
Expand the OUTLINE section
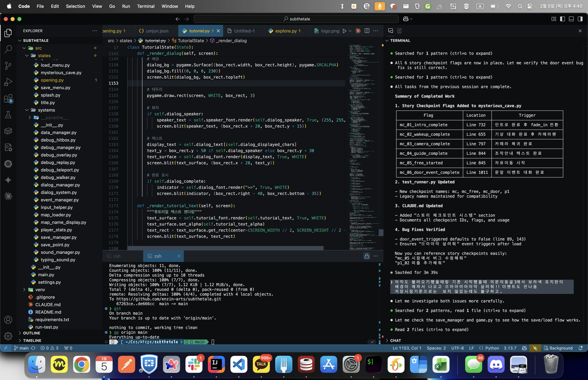click(x=32, y=333)
